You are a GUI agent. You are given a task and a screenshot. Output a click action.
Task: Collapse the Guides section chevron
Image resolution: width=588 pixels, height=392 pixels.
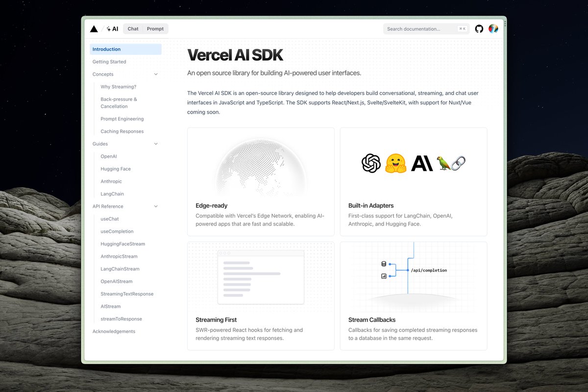click(156, 144)
